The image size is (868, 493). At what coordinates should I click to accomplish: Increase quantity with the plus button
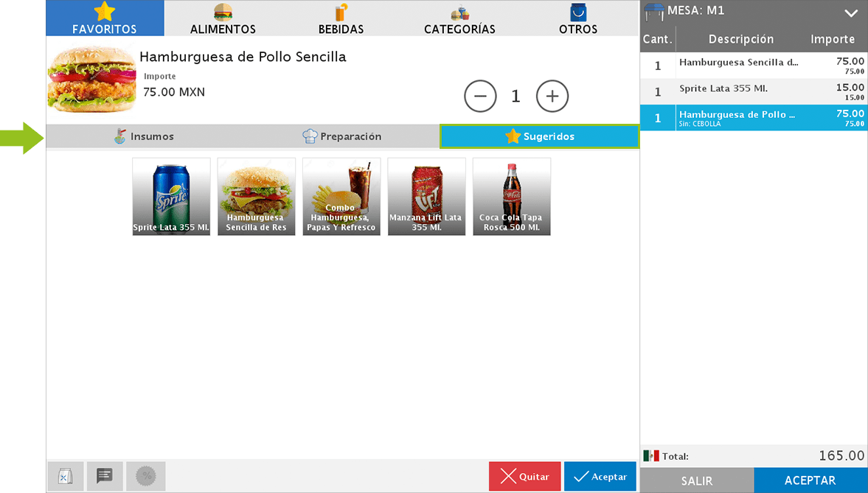(552, 96)
